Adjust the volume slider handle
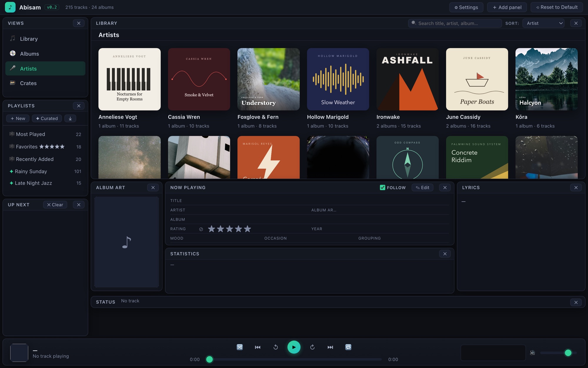 tap(568, 353)
